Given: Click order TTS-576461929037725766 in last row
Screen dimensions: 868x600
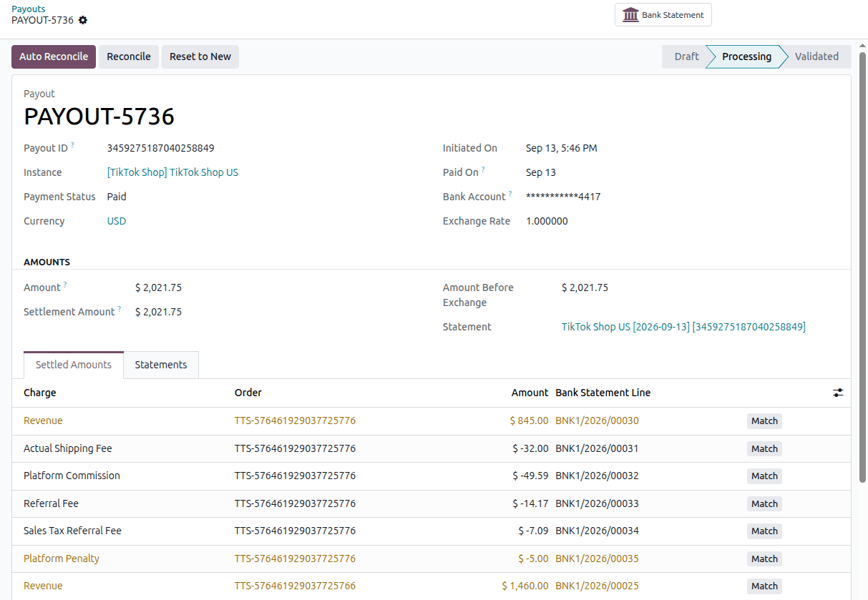Looking at the screenshot, I should (x=295, y=586).
